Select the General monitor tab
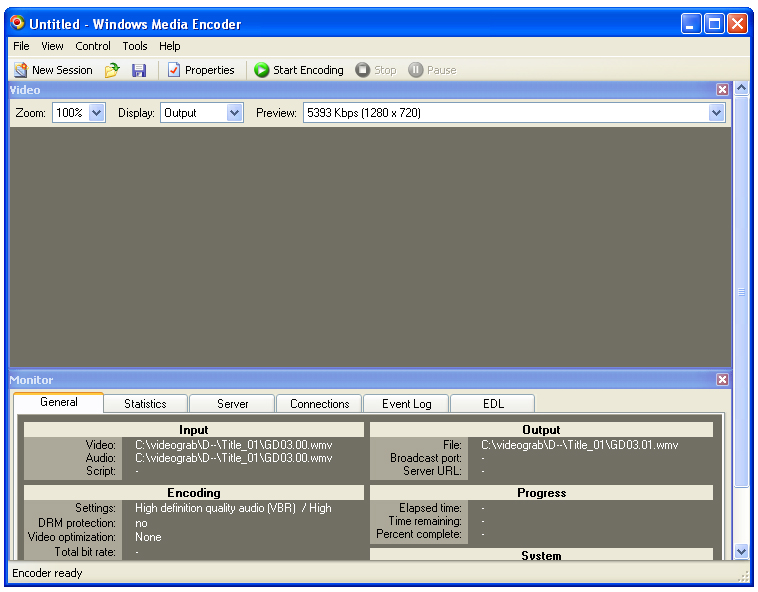 (58, 402)
